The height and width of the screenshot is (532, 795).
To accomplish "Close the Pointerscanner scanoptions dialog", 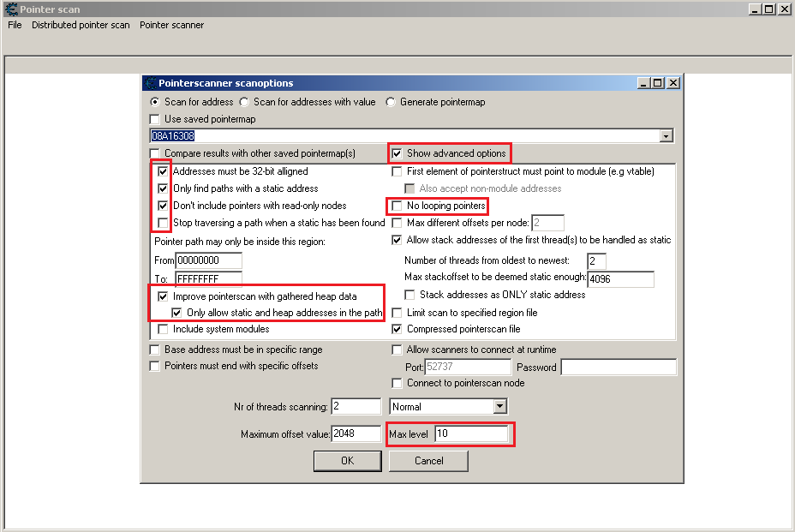I will point(672,82).
